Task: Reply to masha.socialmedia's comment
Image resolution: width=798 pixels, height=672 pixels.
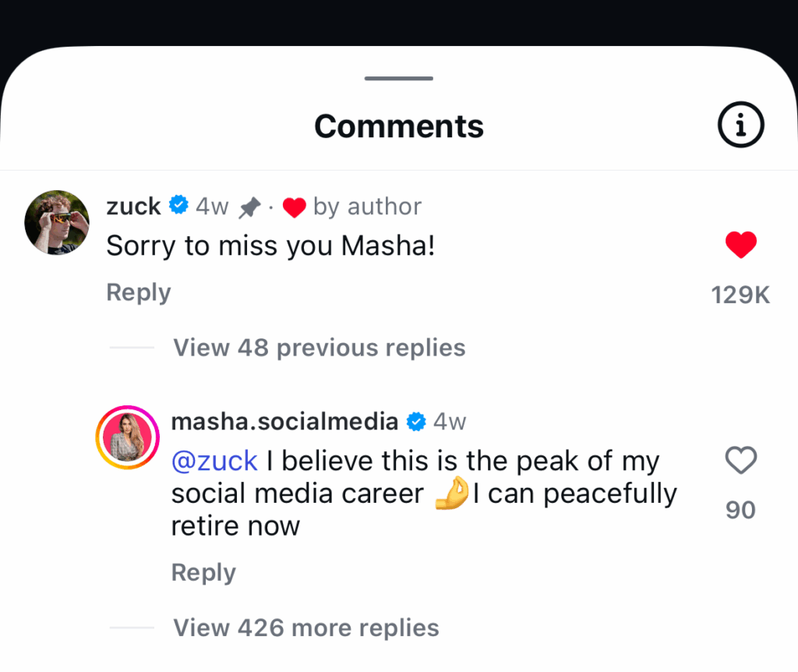Action: [203, 572]
